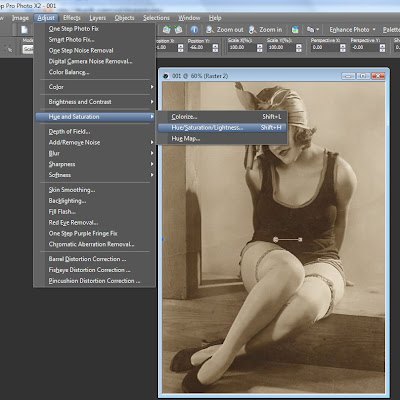Open the Enhance Photo dropdown
400x400 pixels.
pos(352,30)
